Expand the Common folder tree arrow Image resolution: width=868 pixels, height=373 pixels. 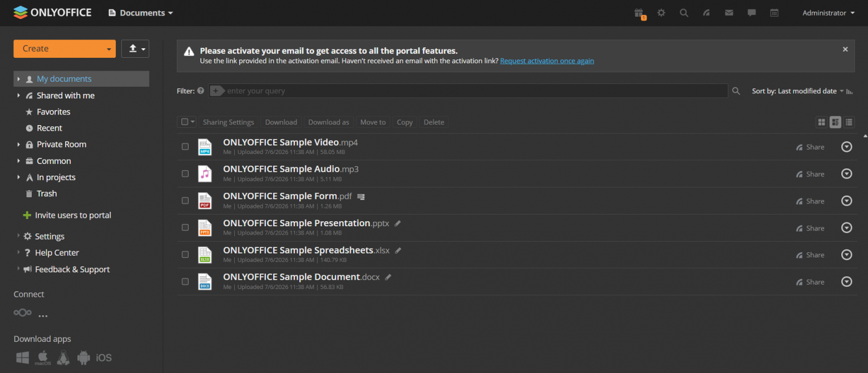click(x=18, y=161)
